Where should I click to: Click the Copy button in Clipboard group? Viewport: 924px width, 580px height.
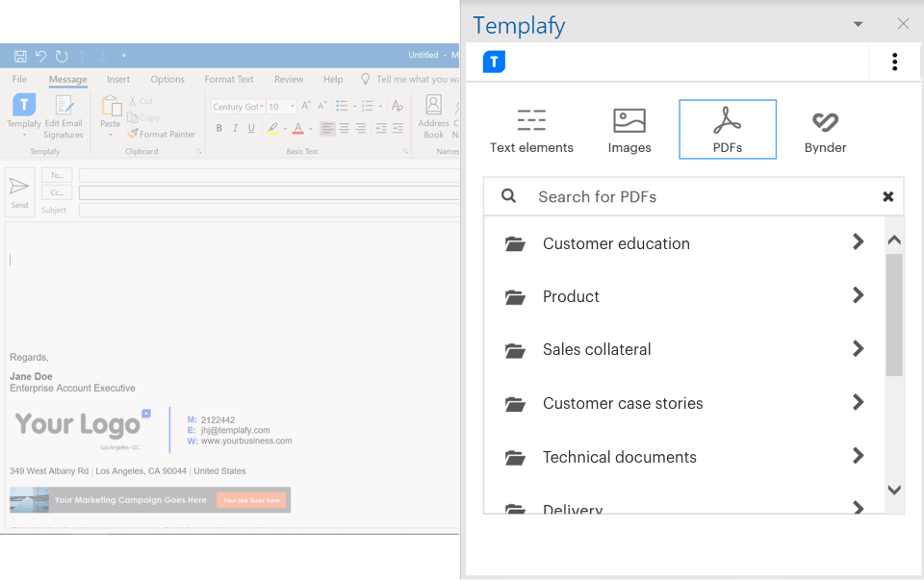[x=143, y=117]
